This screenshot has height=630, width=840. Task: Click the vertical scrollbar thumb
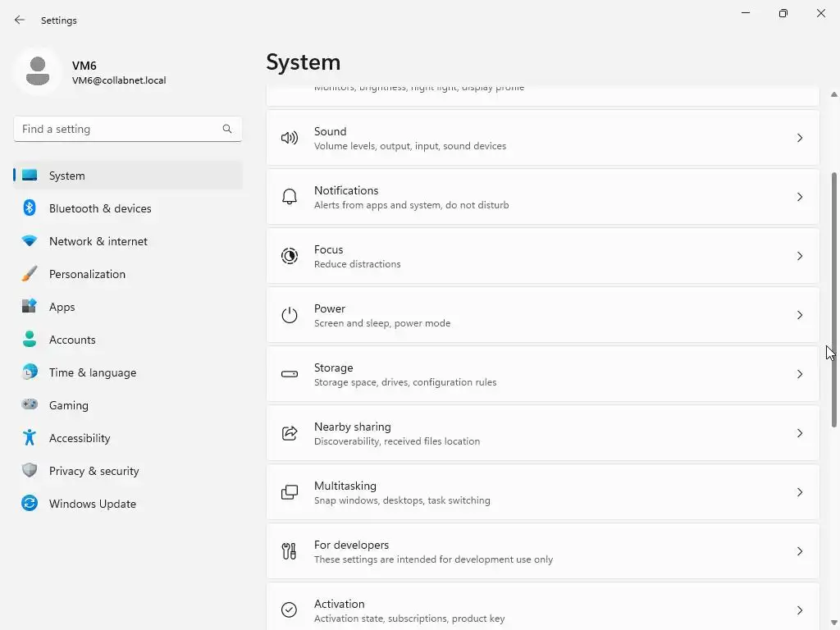point(835,299)
